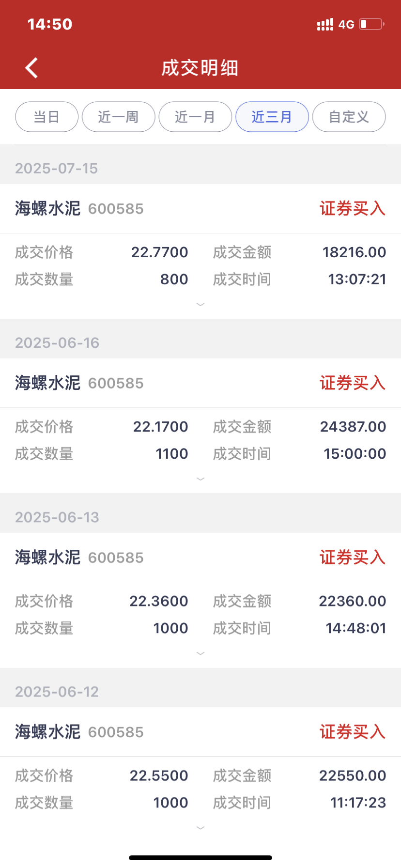Tap the battery icon in the status bar
Screen dimensions: 401x868
[371, 24]
